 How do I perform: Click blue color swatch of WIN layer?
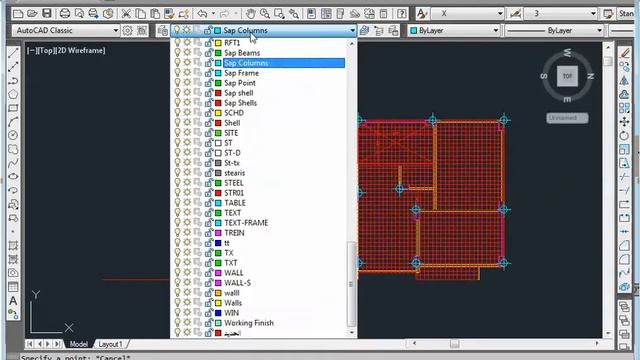(x=218, y=313)
